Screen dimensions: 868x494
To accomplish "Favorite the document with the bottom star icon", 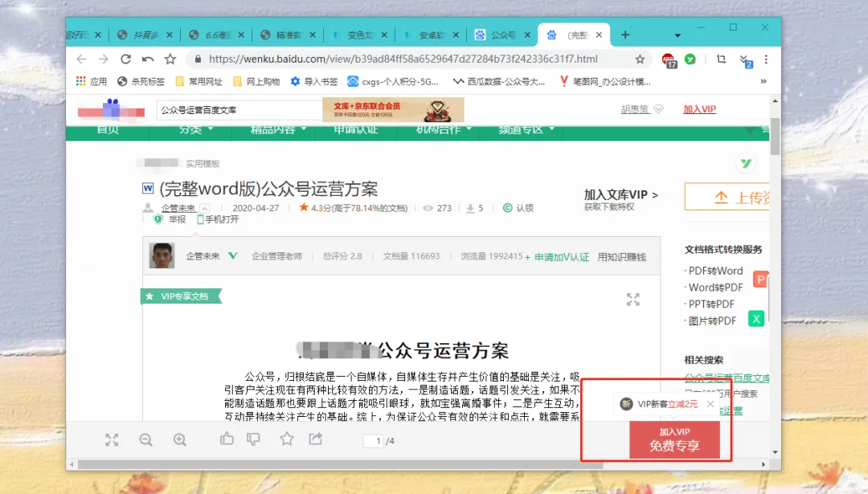I will [x=287, y=439].
